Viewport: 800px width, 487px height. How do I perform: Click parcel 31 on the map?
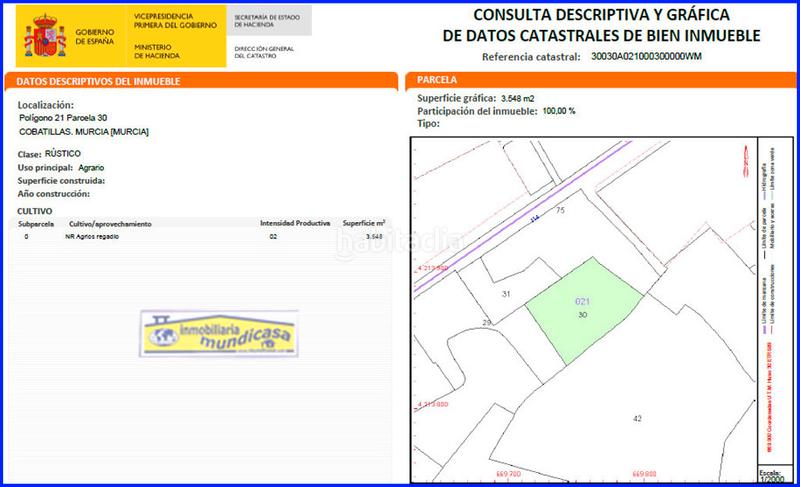click(506, 294)
